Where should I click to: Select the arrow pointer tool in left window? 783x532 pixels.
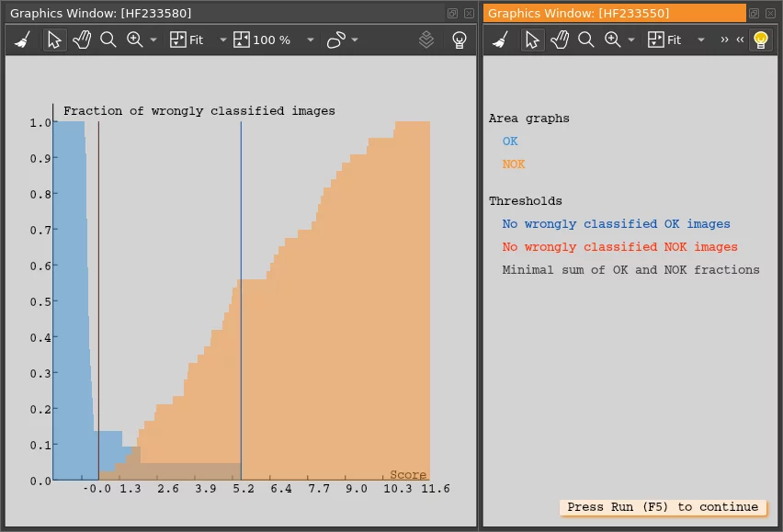pos(54,40)
